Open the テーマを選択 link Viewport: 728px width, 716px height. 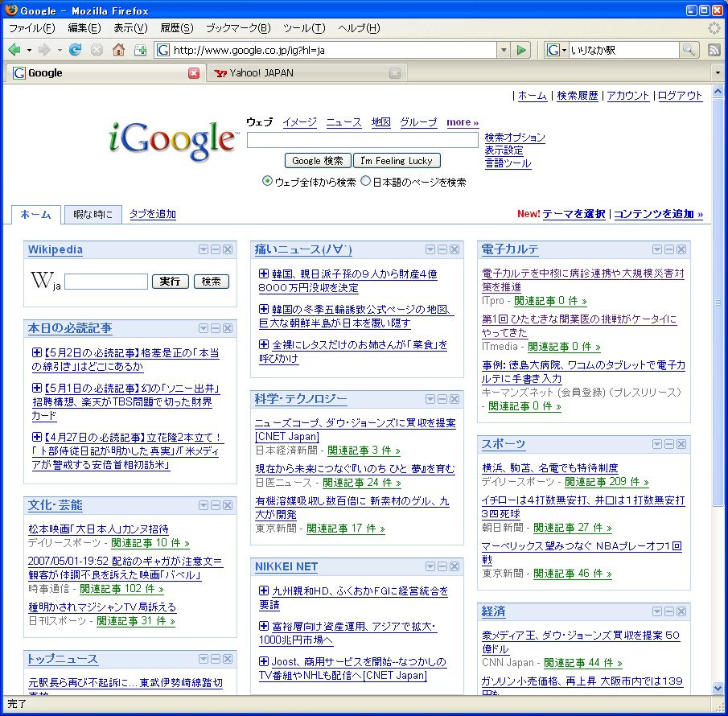coord(574,213)
